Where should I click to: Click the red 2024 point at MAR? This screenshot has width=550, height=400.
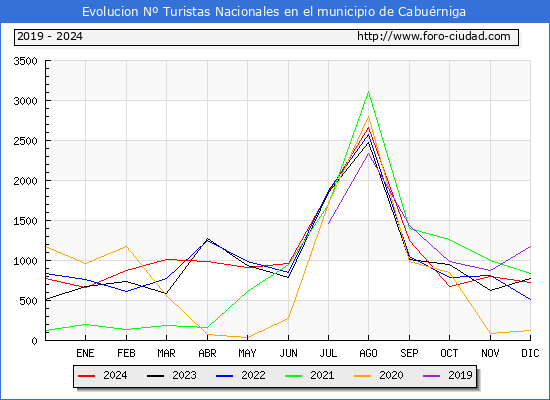tap(166, 260)
